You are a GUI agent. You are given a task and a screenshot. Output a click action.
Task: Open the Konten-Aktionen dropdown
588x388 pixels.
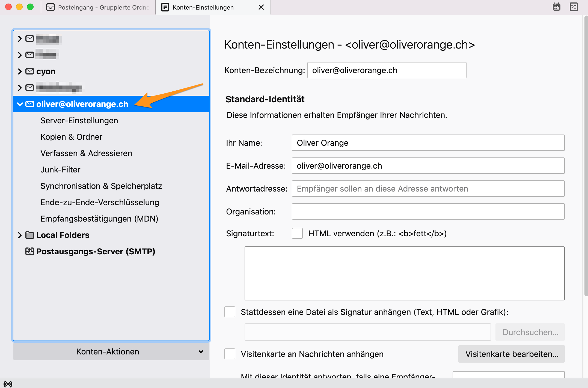point(111,351)
